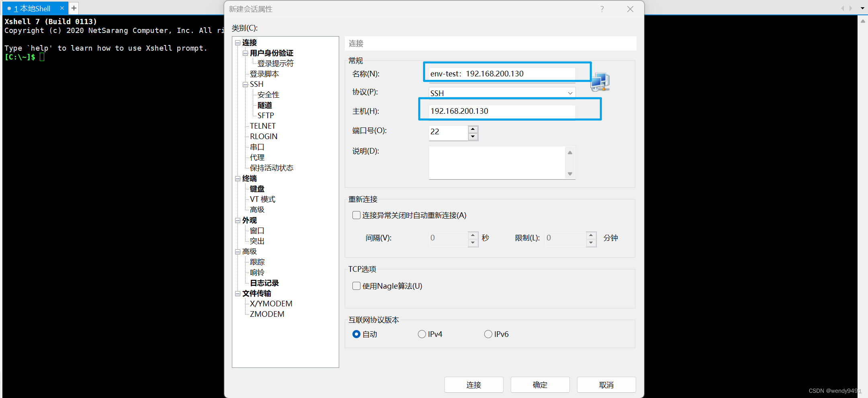Open the help question mark in dialog title
The image size is (868, 398).
602,9
